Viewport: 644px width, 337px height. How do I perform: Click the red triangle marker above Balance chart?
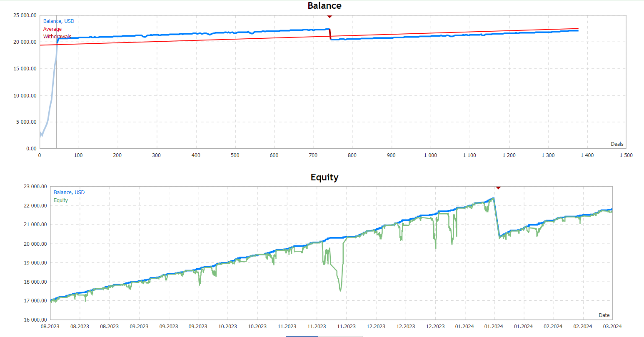pos(329,17)
